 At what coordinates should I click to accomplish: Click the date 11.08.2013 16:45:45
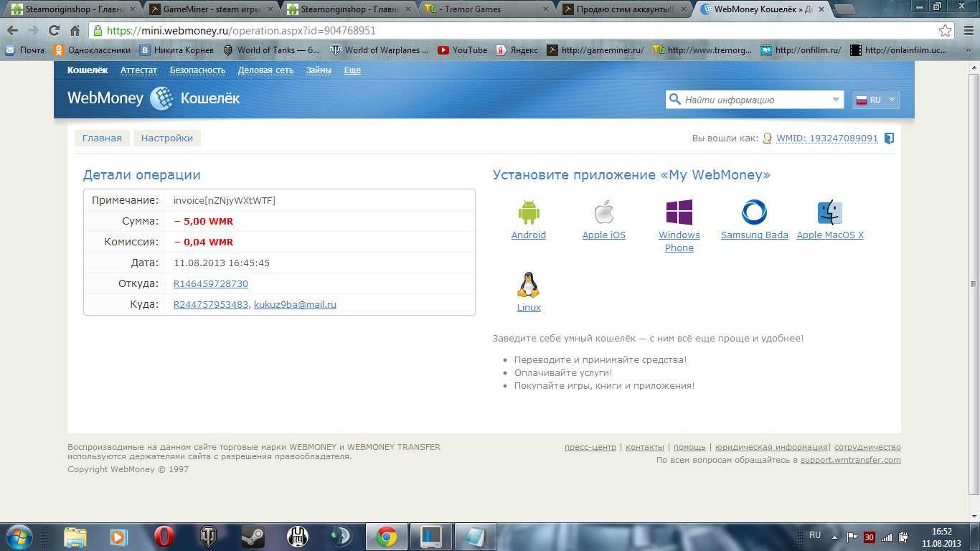pyautogui.click(x=222, y=263)
